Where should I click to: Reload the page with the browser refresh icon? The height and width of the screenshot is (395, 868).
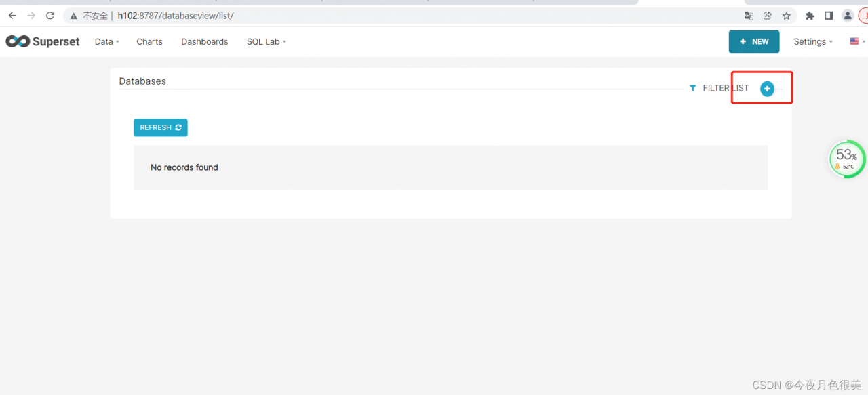coord(50,16)
